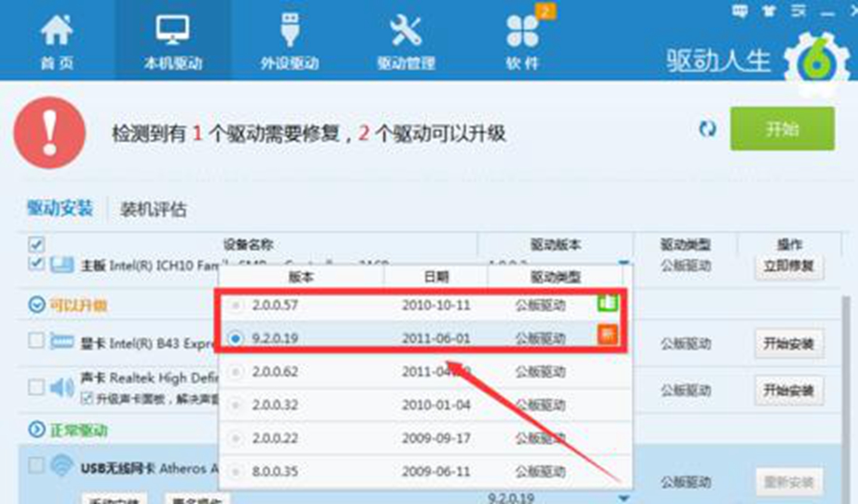Click the date 2009-06-11 cell
858x504 pixels.
436,472
